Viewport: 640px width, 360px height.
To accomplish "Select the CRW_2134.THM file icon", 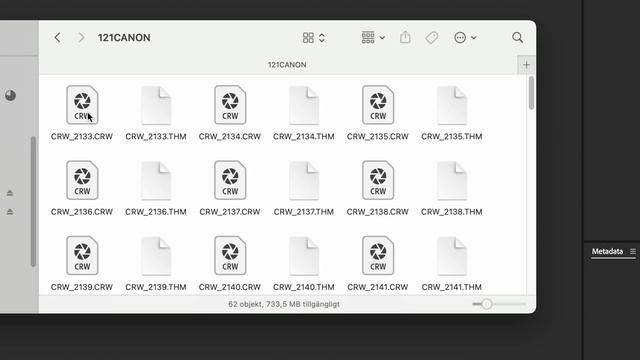I will [304, 105].
